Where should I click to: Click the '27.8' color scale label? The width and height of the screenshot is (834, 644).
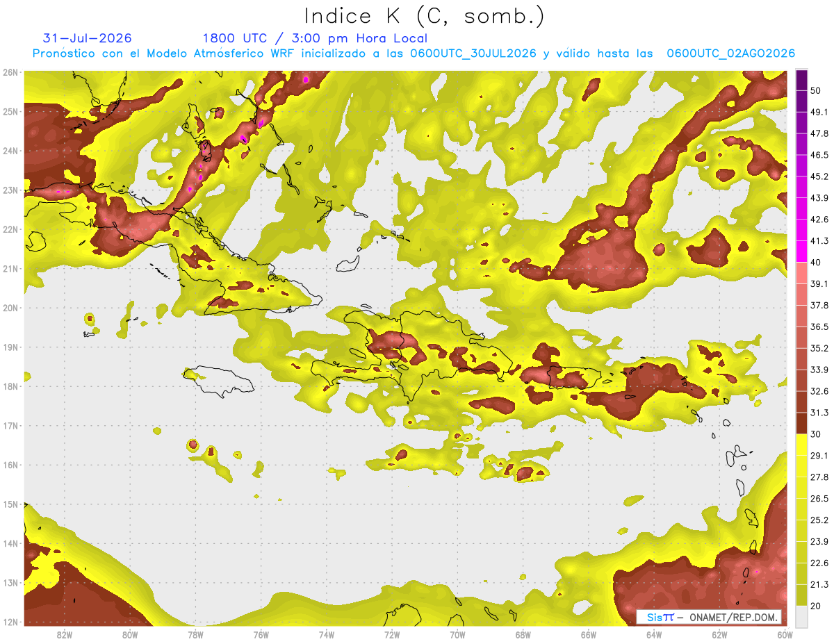tap(819, 477)
